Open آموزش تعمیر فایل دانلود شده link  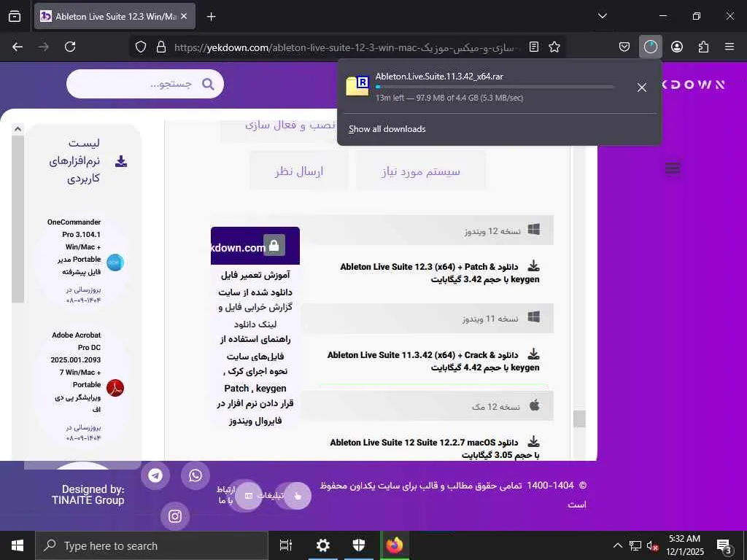pos(255,284)
